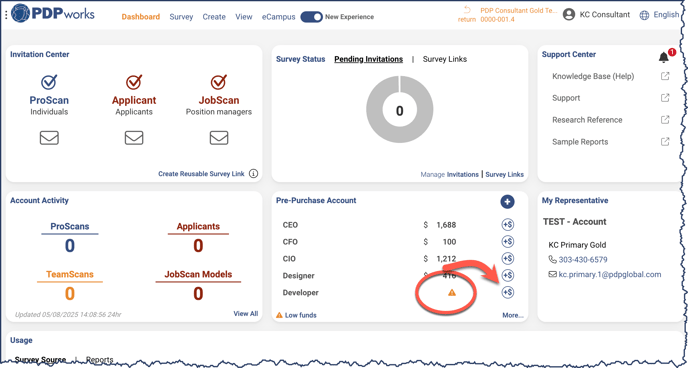Image resolution: width=688 pixels, height=368 pixels.
Task: Open Applicants account activity
Action: (x=198, y=238)
